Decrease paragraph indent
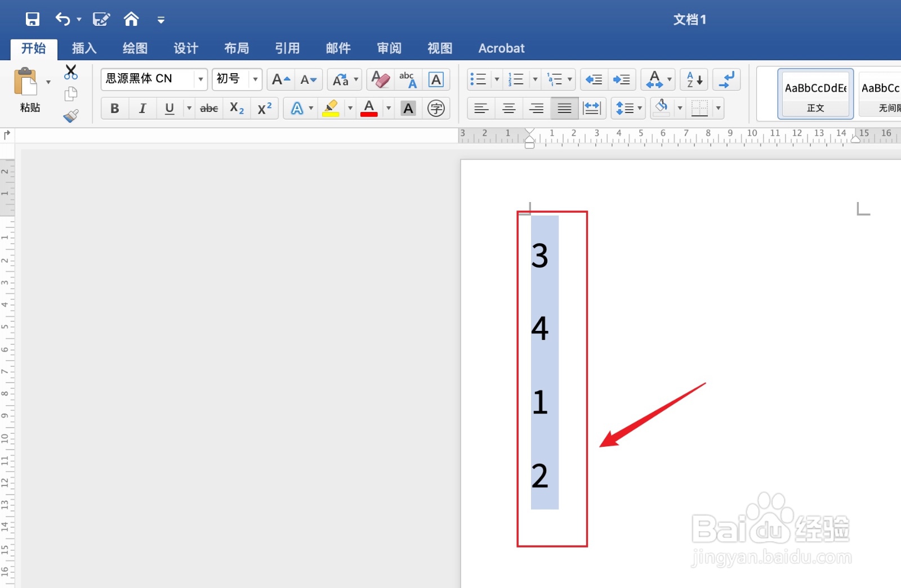The image size is (901, 588). (594, 79)
